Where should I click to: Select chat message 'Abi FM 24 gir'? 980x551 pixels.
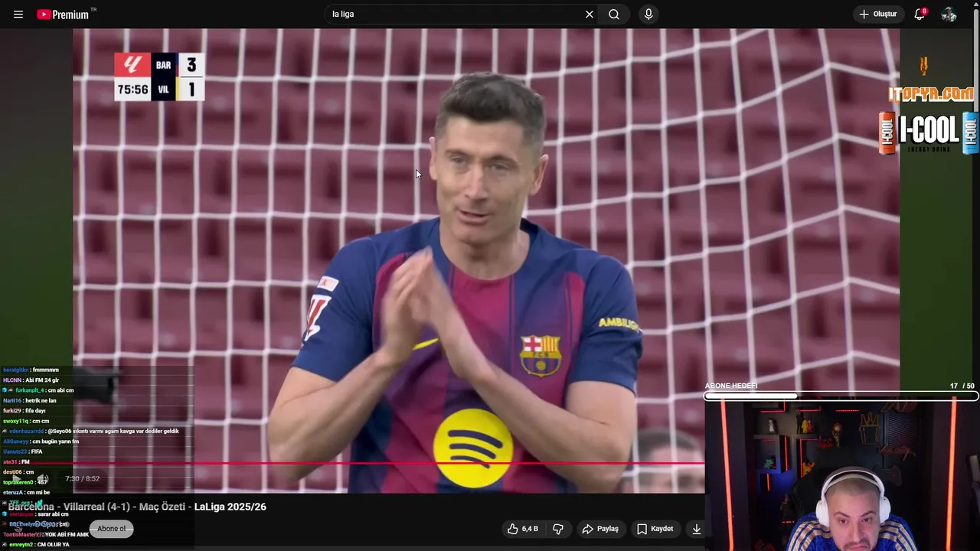tap(42, 380)
